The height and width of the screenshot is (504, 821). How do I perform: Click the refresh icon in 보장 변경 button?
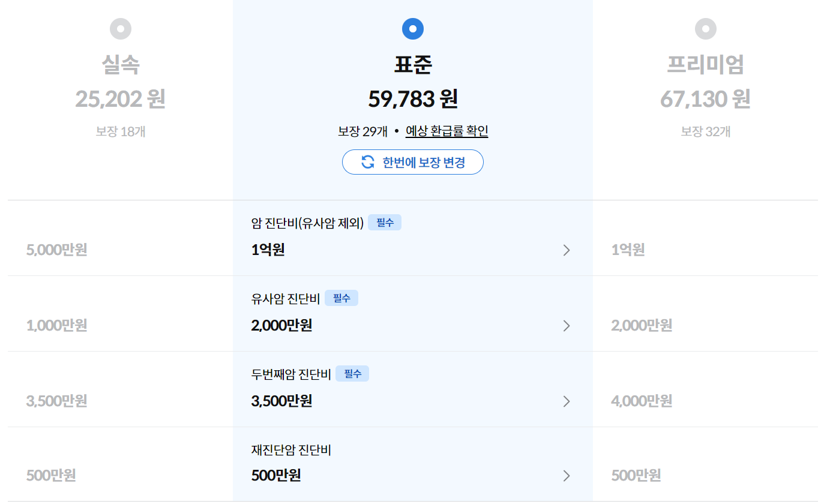(368, 162)
